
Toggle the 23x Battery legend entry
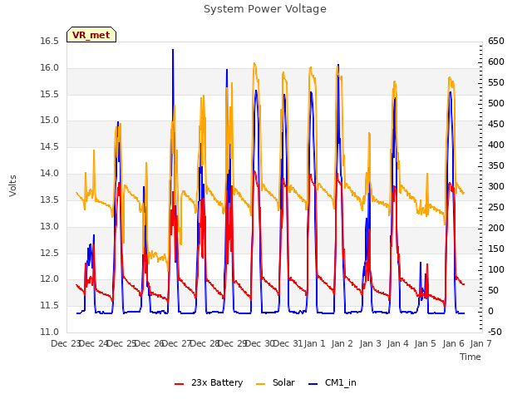pyautogui.click(x=209, y=382)
